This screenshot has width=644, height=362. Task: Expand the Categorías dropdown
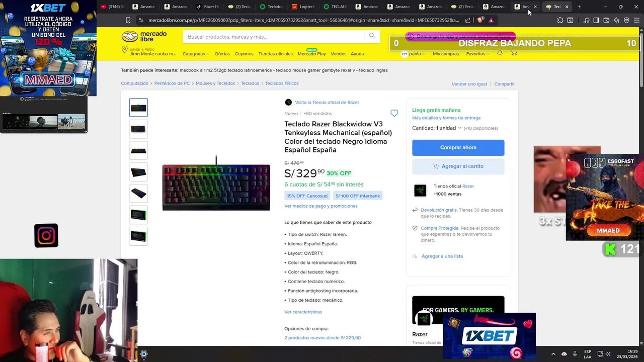(196, 54)
